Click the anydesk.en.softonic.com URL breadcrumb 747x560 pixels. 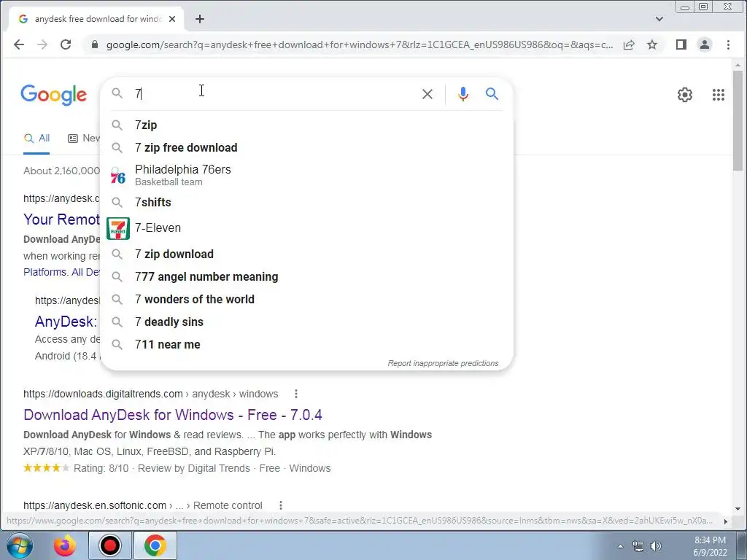pos(143,505)
